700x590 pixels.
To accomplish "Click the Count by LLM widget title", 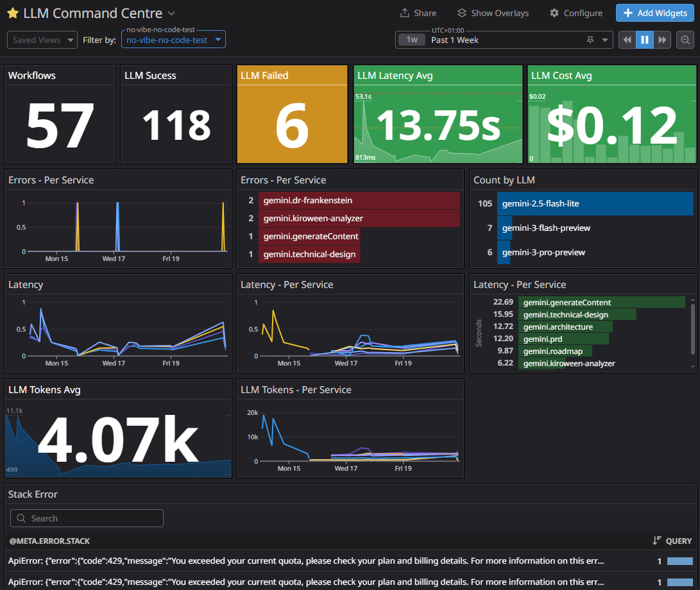I will [x=504, y=180].
